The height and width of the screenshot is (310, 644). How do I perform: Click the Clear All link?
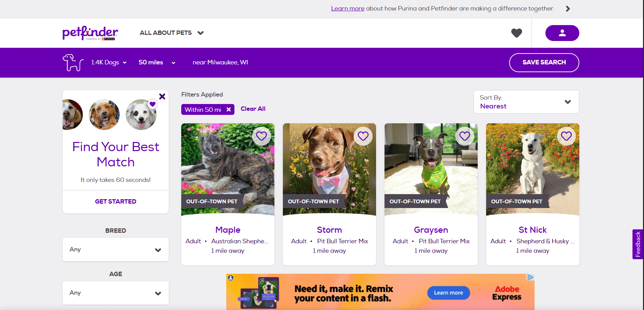253,109
